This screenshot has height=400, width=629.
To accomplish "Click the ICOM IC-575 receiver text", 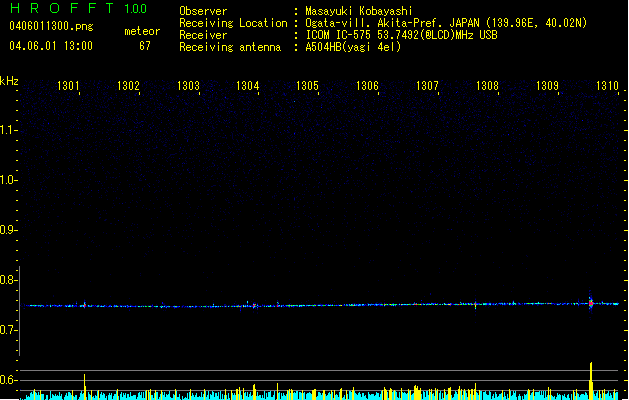I will pos(401,35).
